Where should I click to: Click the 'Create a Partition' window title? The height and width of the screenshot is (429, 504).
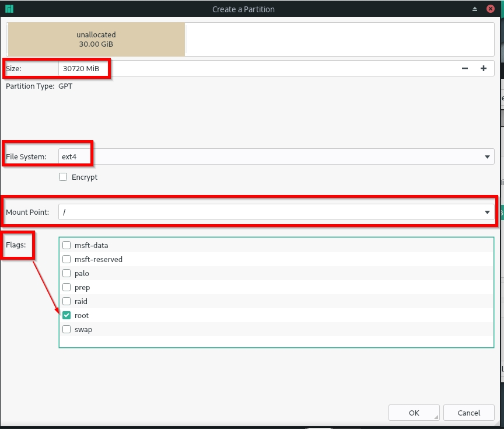pos(243,9)
